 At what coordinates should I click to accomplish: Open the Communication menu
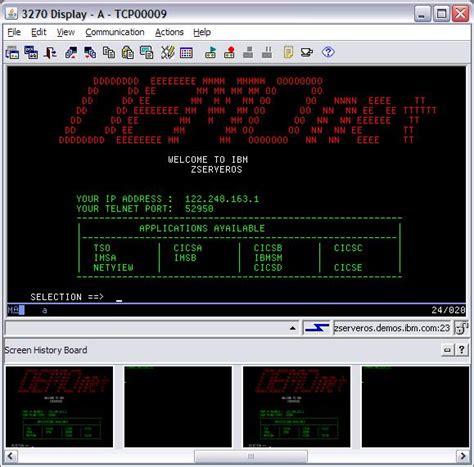coord(115,32)
